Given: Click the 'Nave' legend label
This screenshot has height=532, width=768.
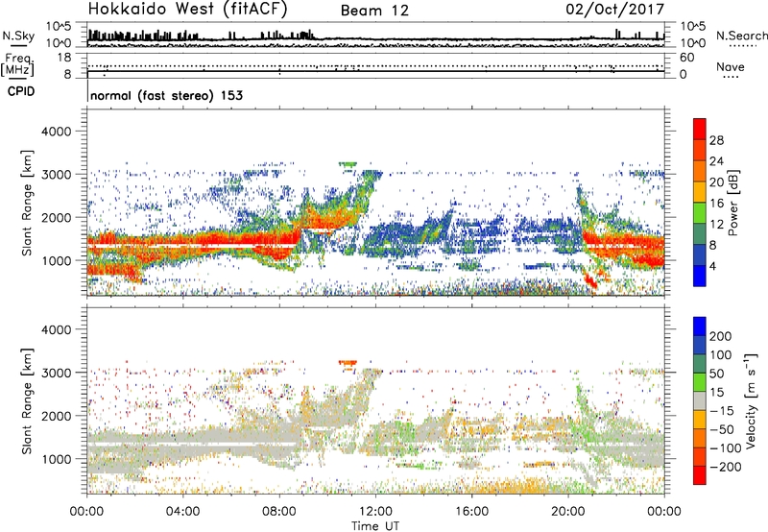Looking at the screenshot, I should coord(731,66).
